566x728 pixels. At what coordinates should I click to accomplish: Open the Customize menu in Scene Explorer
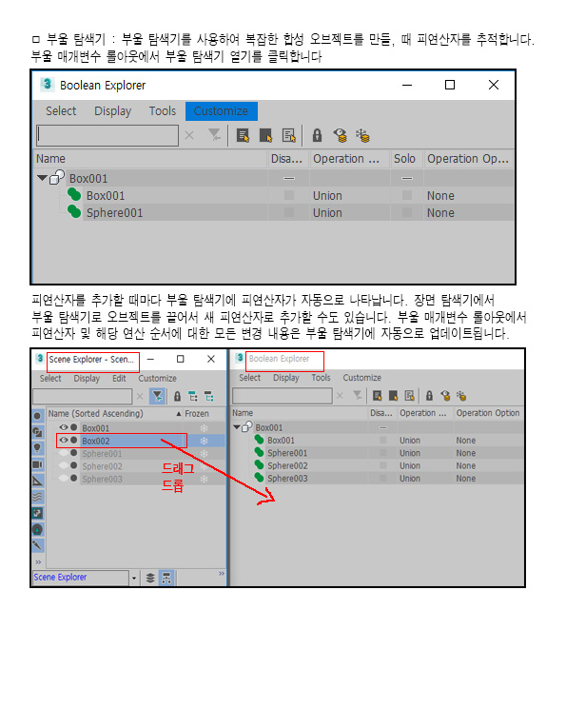[157, 379]
